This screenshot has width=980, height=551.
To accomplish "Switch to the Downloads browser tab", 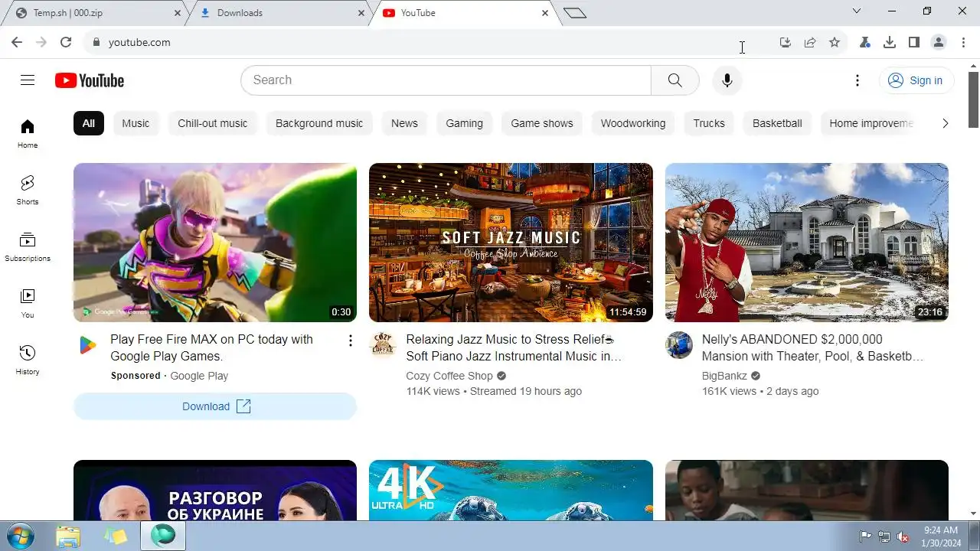I will click(277, 13).
